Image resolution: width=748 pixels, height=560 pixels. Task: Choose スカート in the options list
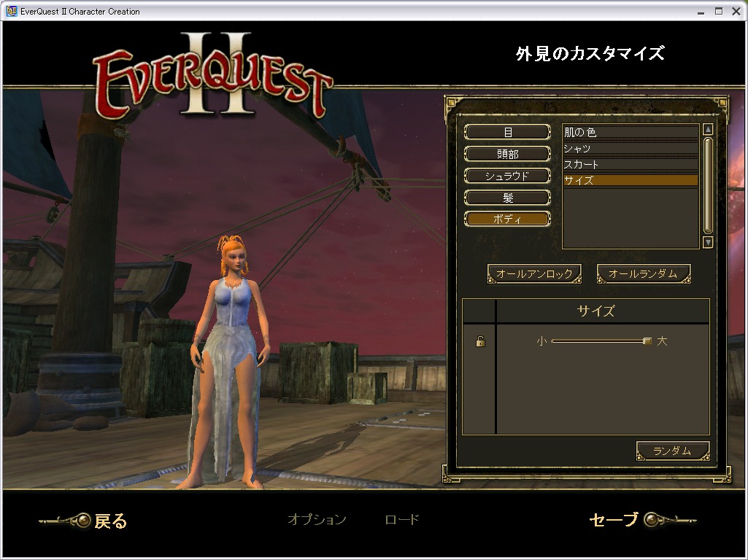coord(631,164)
